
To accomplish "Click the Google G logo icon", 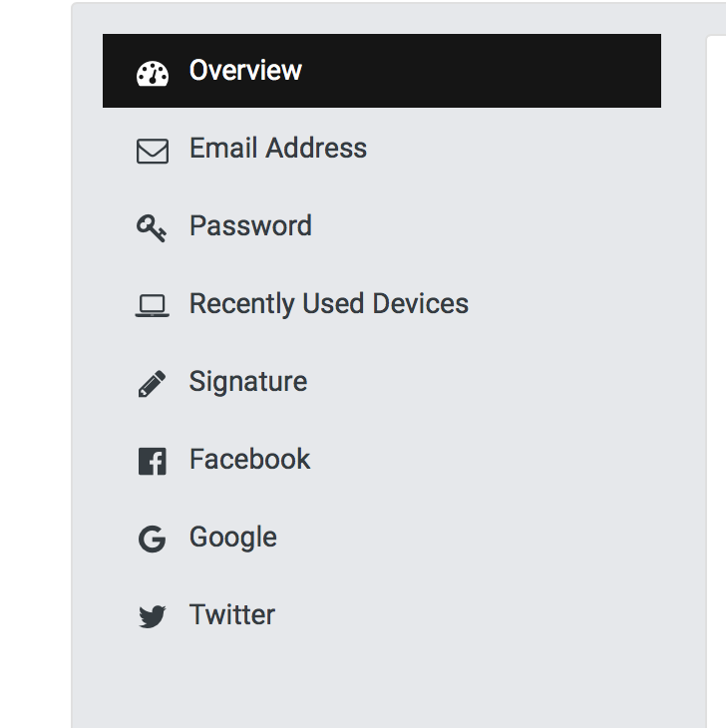I will click(x=152, y=540).
